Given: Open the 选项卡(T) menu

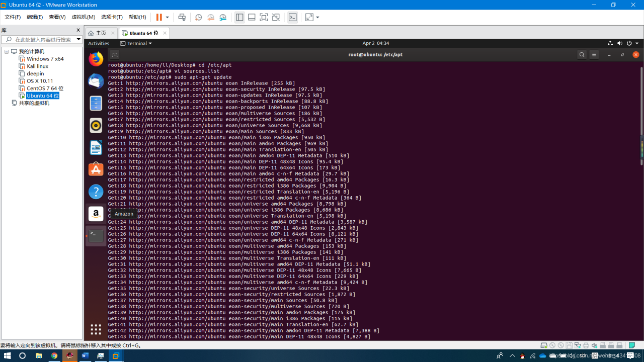Looking at the screenshot, I should [112, 17].
